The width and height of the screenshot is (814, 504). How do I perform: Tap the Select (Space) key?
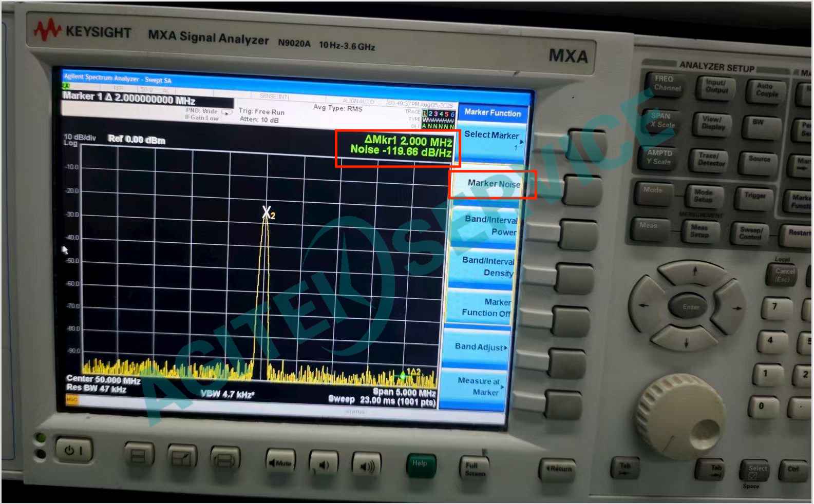pyautogui.click(x=755, y=470)
